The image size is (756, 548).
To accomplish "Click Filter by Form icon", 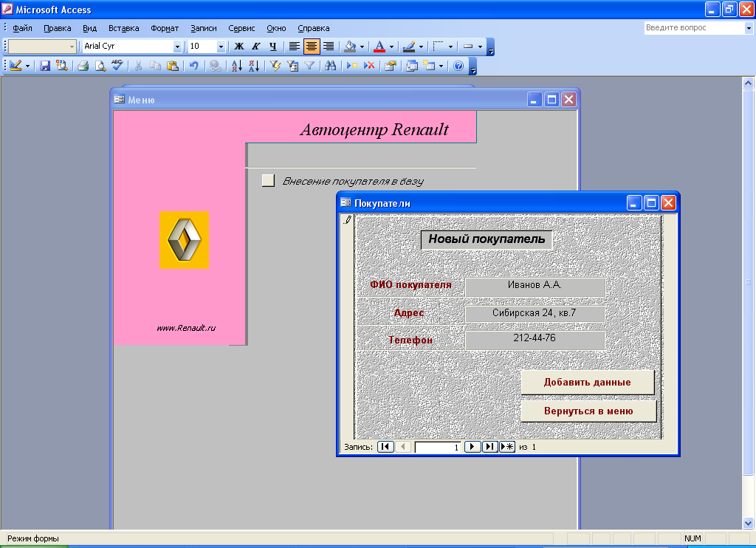I will point(292,66).
